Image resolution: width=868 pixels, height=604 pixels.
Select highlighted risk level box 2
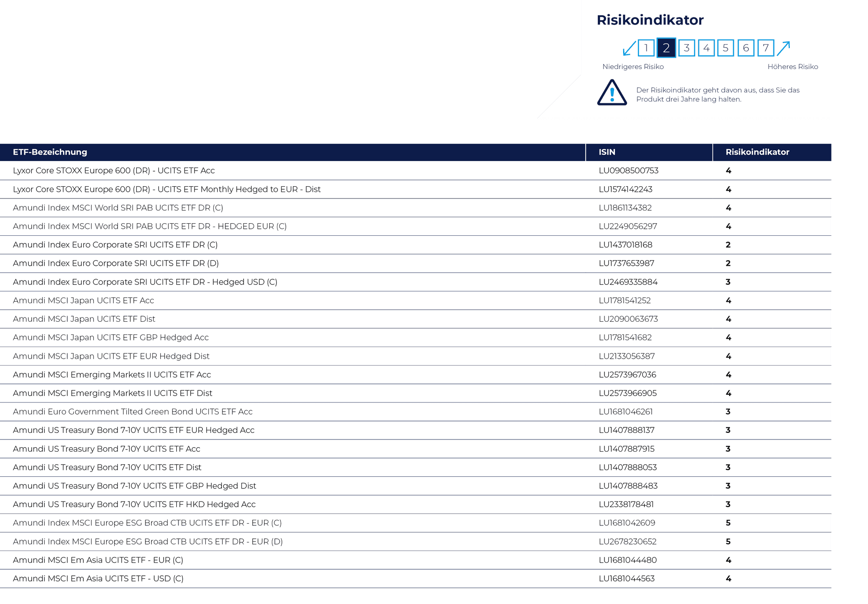click(666, 48)
